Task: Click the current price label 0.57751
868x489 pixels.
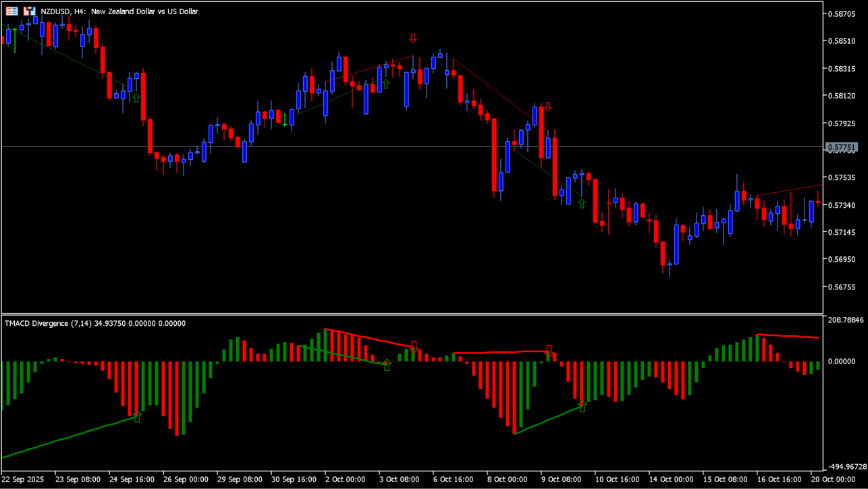Action: coord(841,147)
